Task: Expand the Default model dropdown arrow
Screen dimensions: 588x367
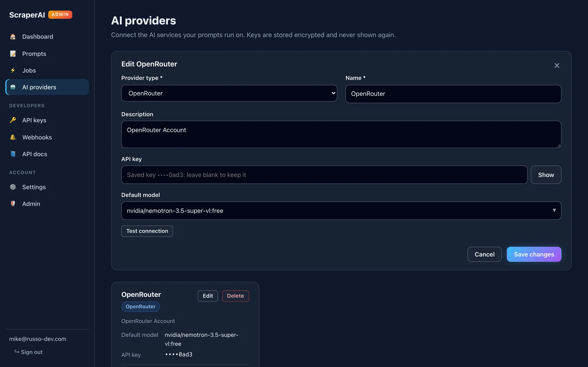Action: [x=554, y=210]
